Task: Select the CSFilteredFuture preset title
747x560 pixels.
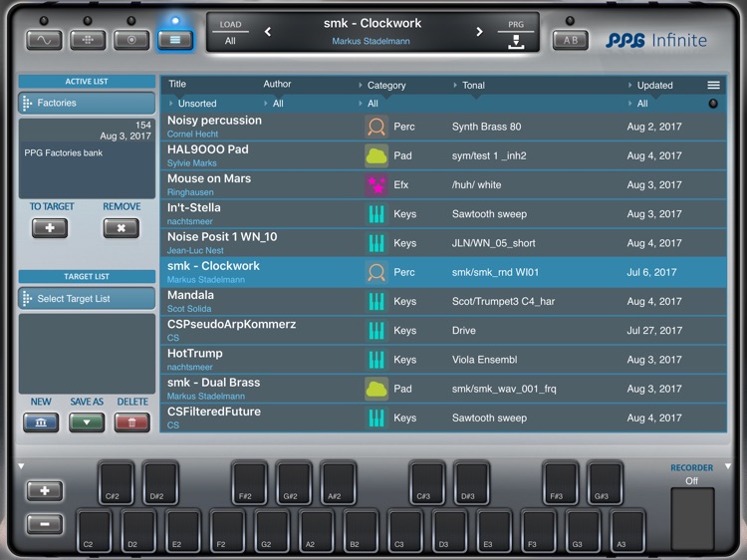Action: (x=214, y=412)
